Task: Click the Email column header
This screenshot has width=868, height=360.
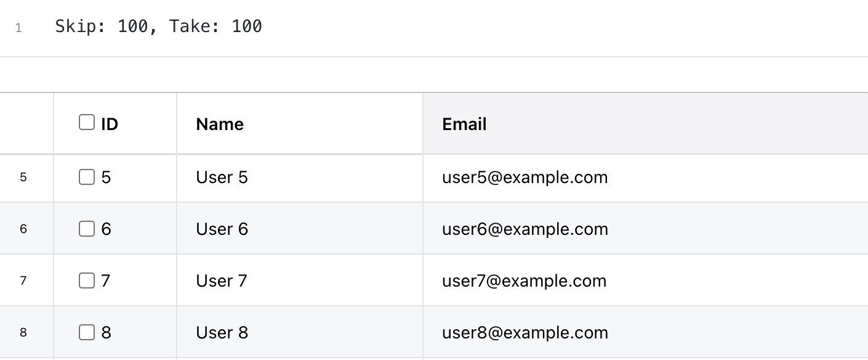Action: tap(464, 124)
